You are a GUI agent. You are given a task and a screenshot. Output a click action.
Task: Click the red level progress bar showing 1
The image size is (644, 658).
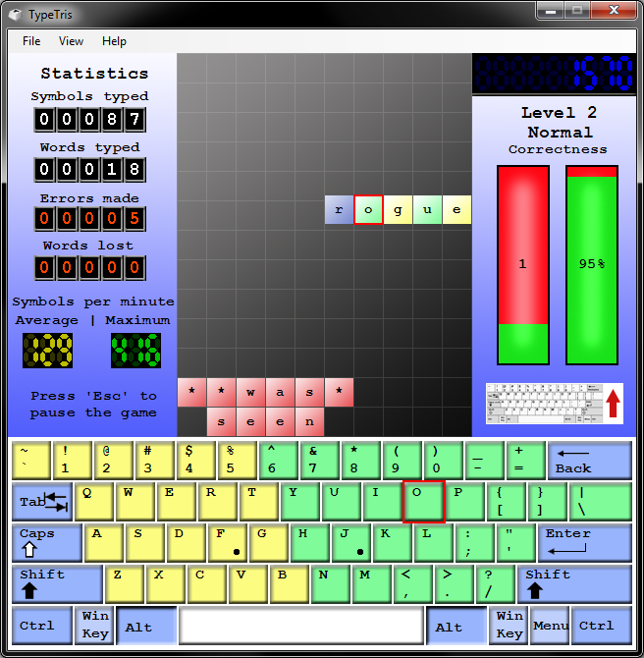[523, 265]
